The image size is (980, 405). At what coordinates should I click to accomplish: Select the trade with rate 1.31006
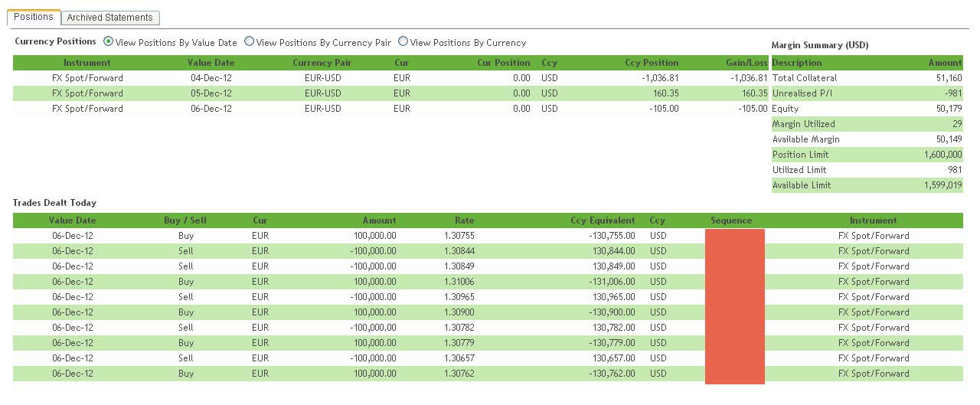coord(458,282)
